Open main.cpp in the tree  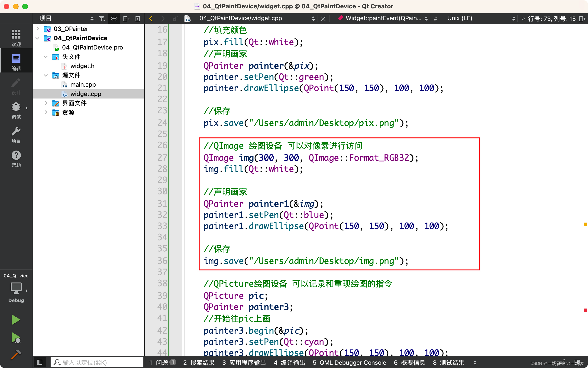pos(83,85)
